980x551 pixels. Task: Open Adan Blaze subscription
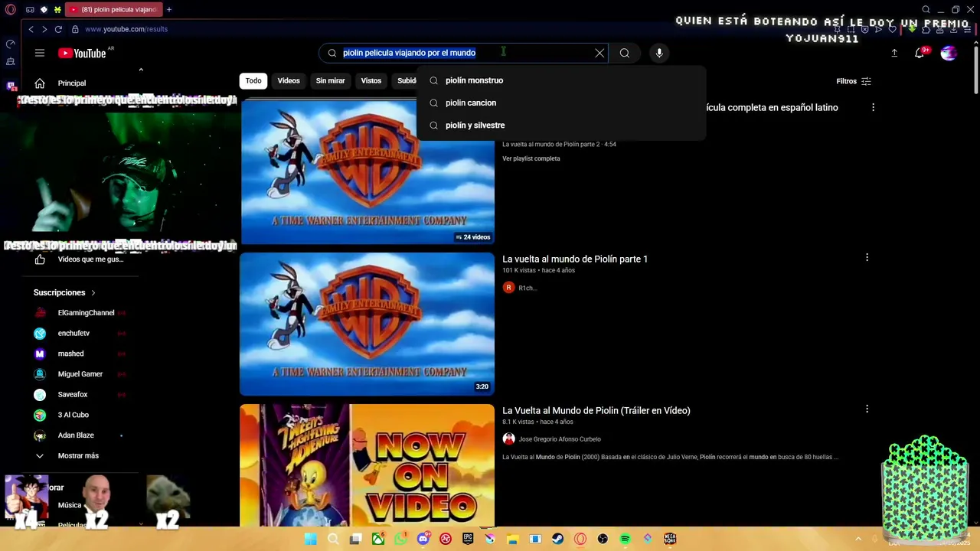(80, 435)
